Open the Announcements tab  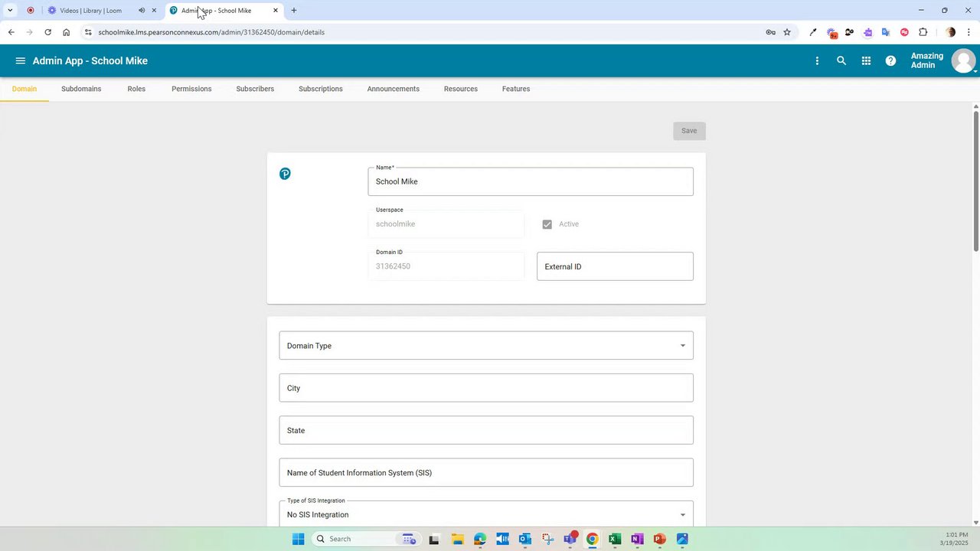click(394, 89)
